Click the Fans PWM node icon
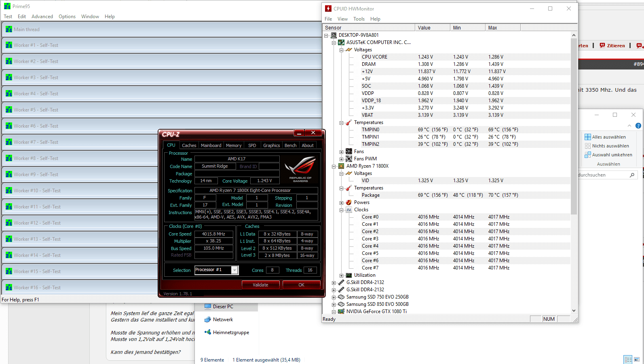Viewport: 644px width, 364px height. [349, 159]
